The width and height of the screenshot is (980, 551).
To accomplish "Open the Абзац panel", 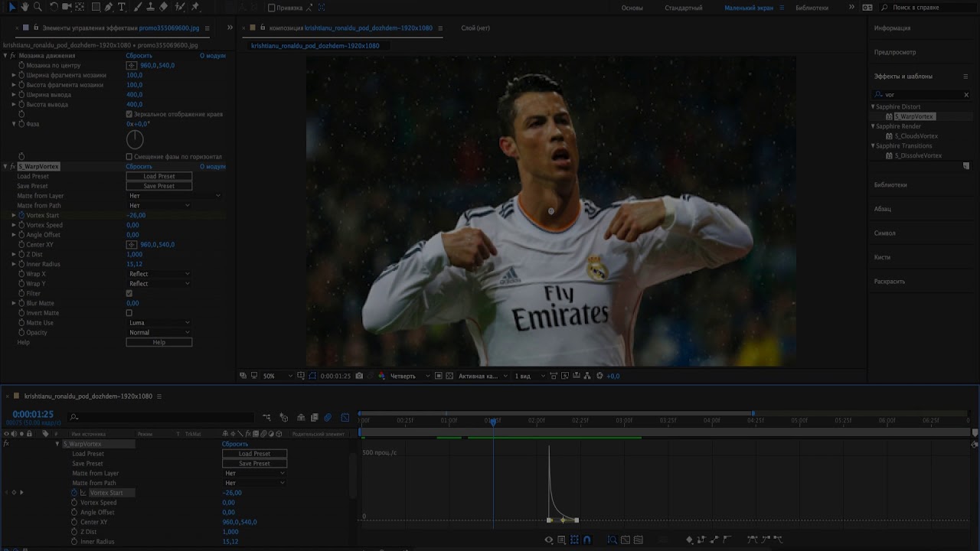I will point(882,209).
